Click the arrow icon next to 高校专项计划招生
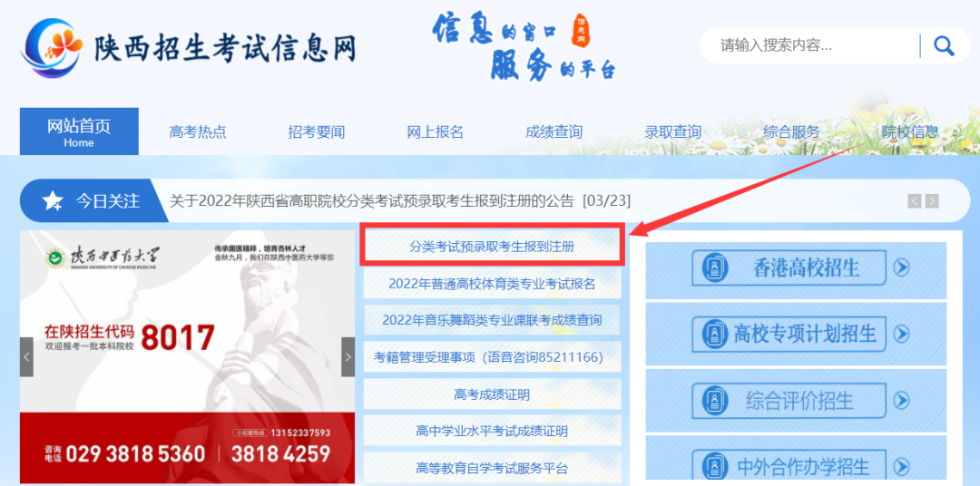The image size is (980, 486). (901, 334)
